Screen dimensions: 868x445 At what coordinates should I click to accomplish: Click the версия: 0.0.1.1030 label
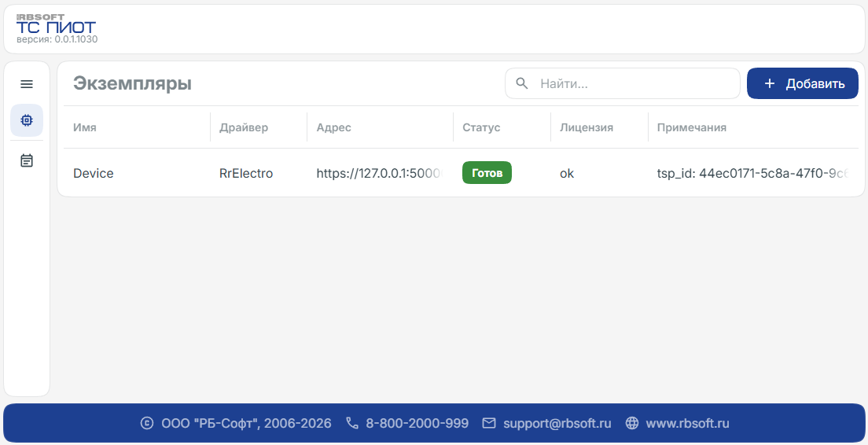tap(57, 39)
